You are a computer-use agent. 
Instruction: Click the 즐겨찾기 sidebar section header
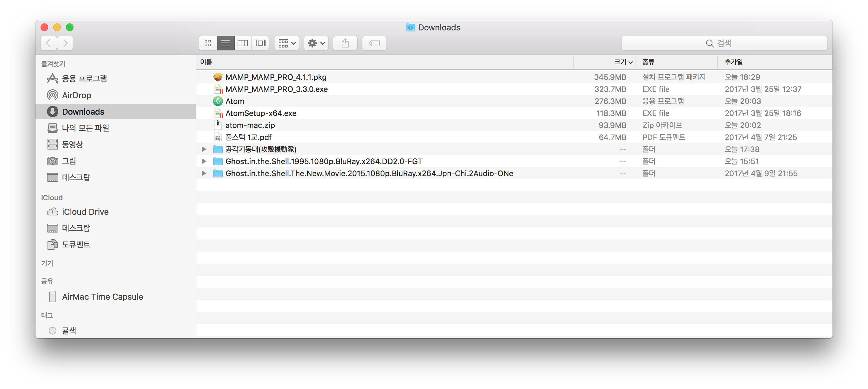[x=53, y=64]
